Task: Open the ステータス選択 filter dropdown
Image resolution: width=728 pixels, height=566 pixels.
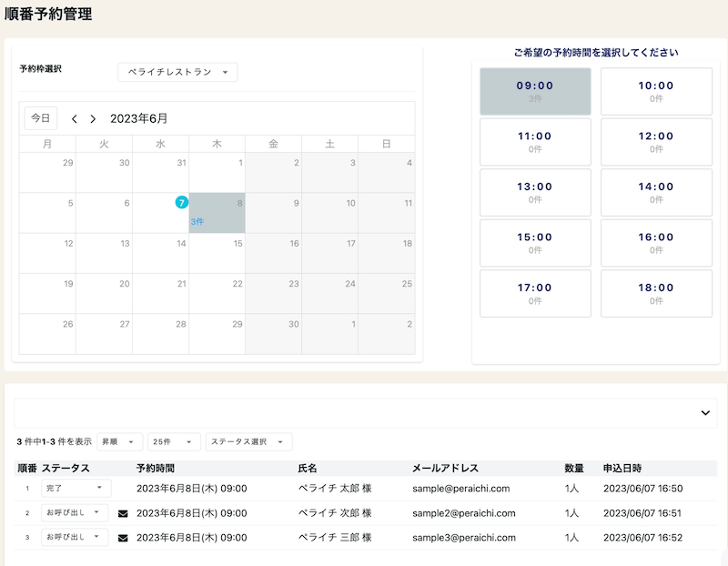Action: (x=248, y=441)
